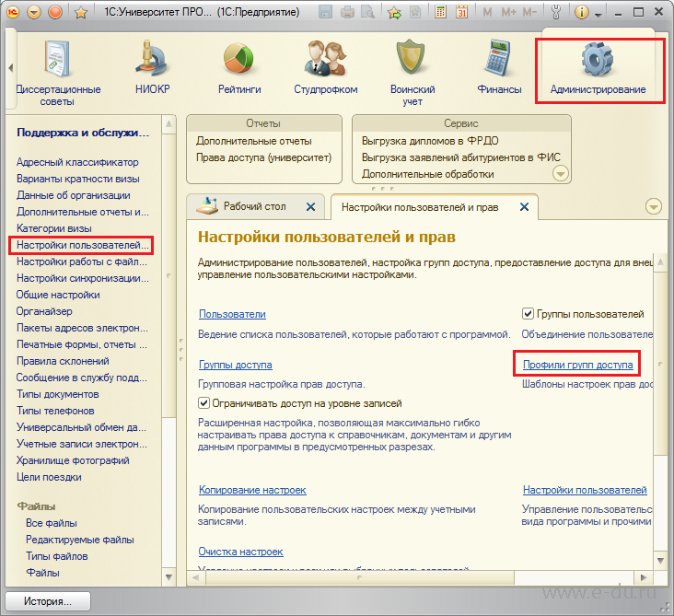The image size is (674, 616).
Task: Open Выгрузка дипломов в ФРДО
Action: pos(430,141)
